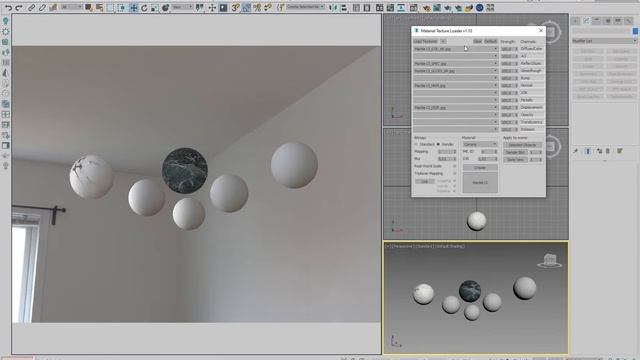Click the Mirror tool icon
This screenshot has width=640, height=360.
point(333,7)
